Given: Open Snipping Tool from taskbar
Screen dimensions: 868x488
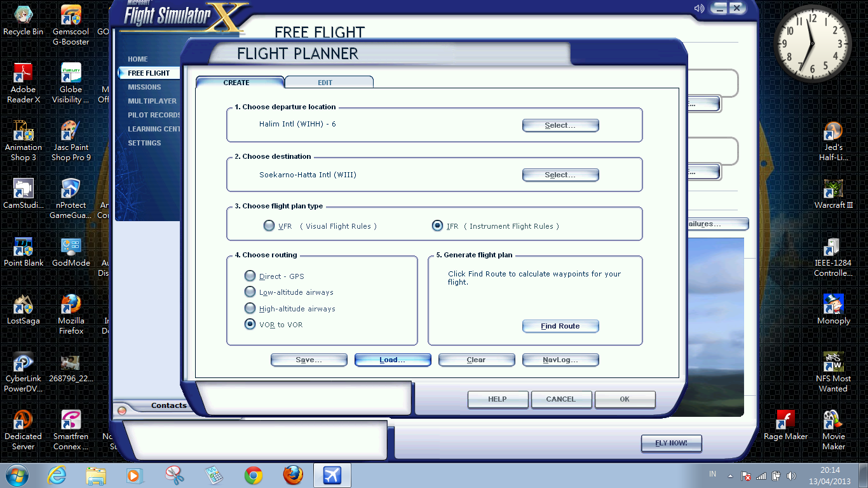Looking at the screenshot, I should [x=175, y=475].
